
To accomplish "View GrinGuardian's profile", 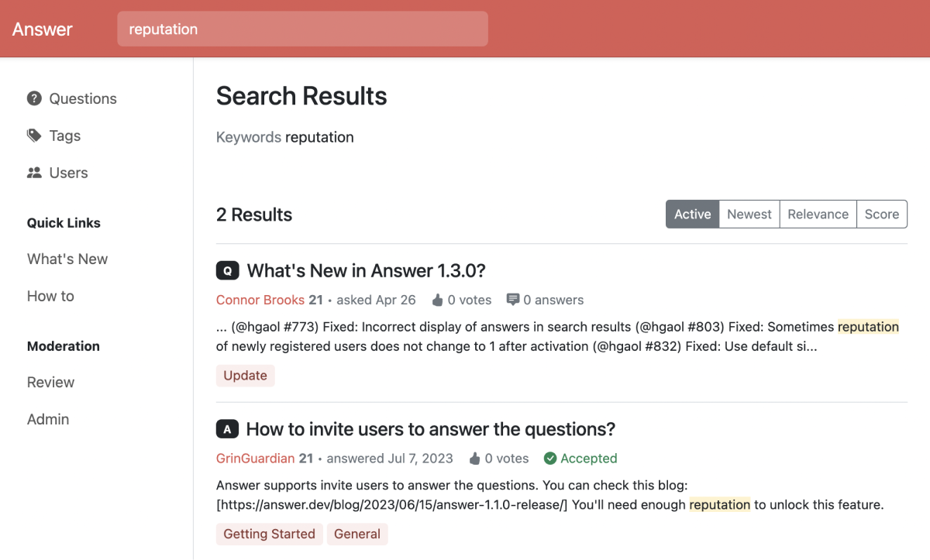I will pyautogui.click(x=257, y=459).
